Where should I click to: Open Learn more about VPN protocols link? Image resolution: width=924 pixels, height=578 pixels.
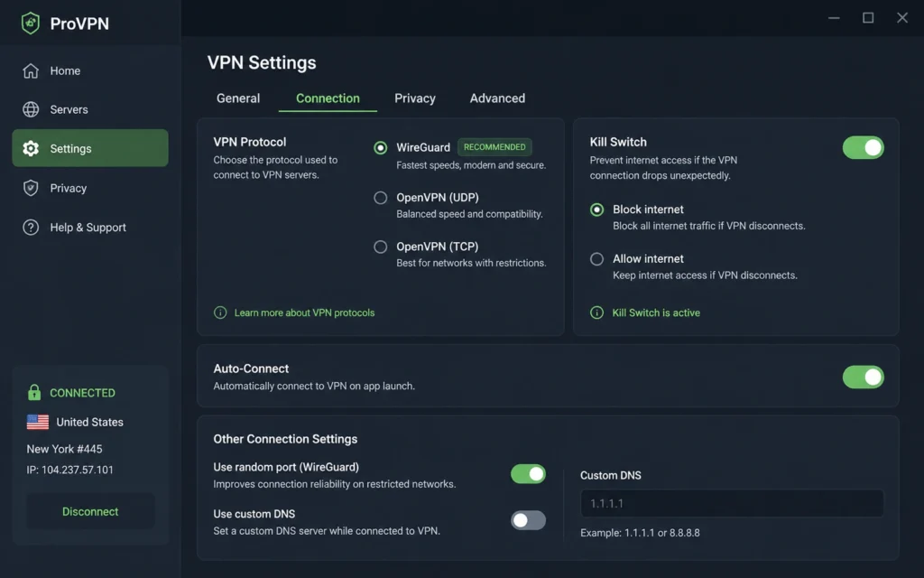[x=304, y=312]
